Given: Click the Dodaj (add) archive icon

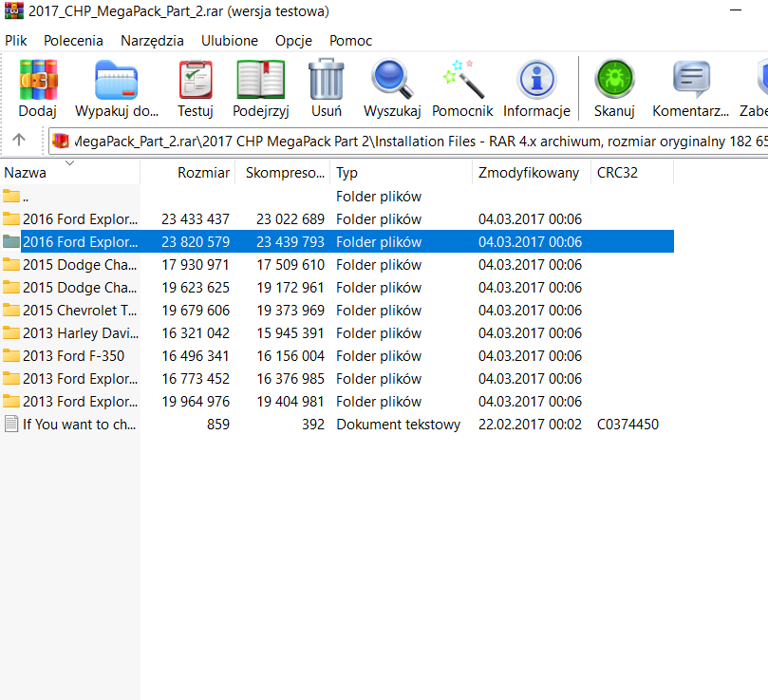Looking at the screenshot, I should coord(38,87).
